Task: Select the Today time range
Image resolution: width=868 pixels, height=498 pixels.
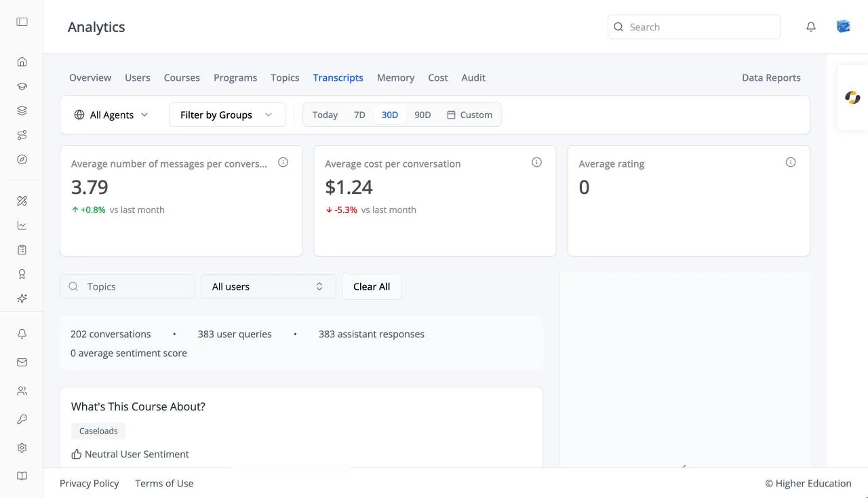Action: (325, 115)
